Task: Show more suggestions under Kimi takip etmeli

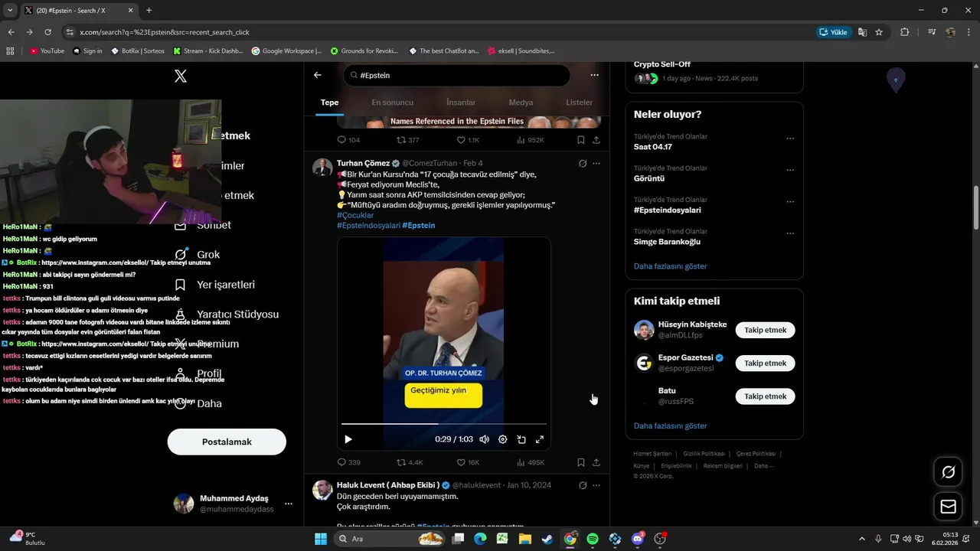Action: click(x=671, y=425)
